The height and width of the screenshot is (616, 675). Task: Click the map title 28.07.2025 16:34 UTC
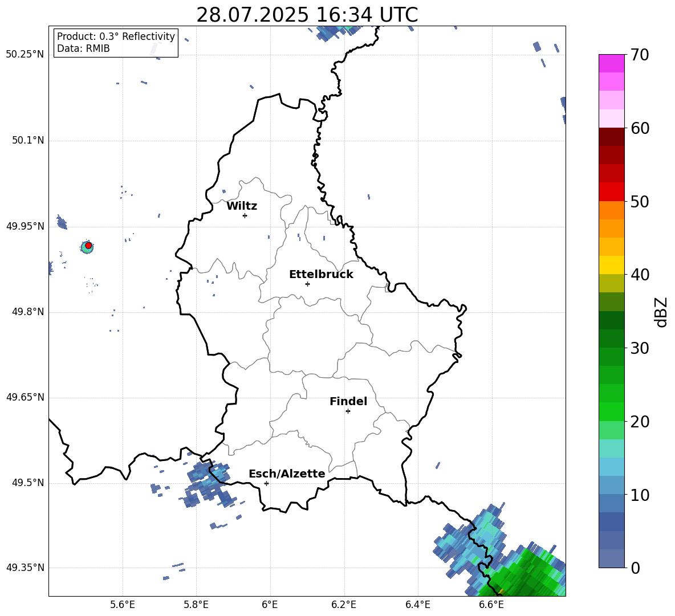pyautogui.click(x=307, y=15)
